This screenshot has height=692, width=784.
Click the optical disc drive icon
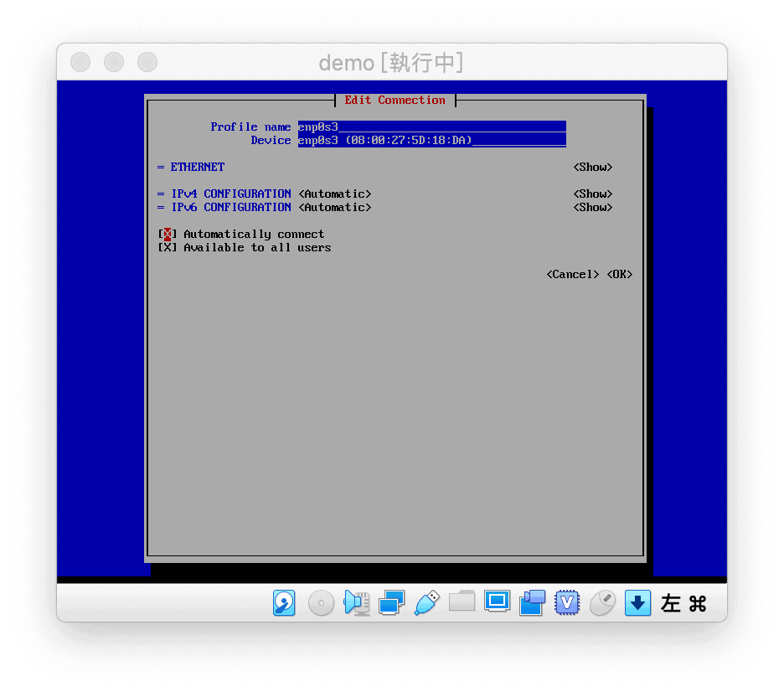pos(321,602)
